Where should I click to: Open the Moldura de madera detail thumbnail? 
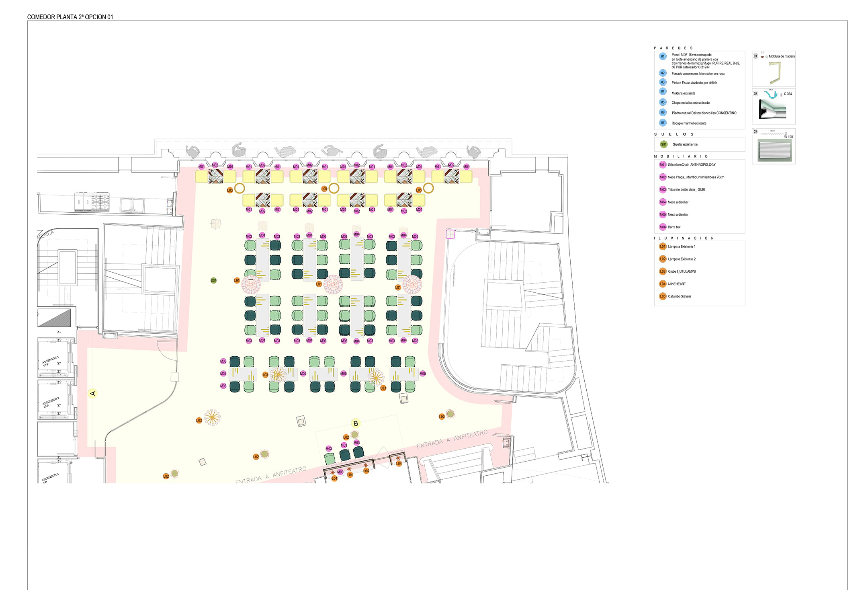tap(774, 69)
